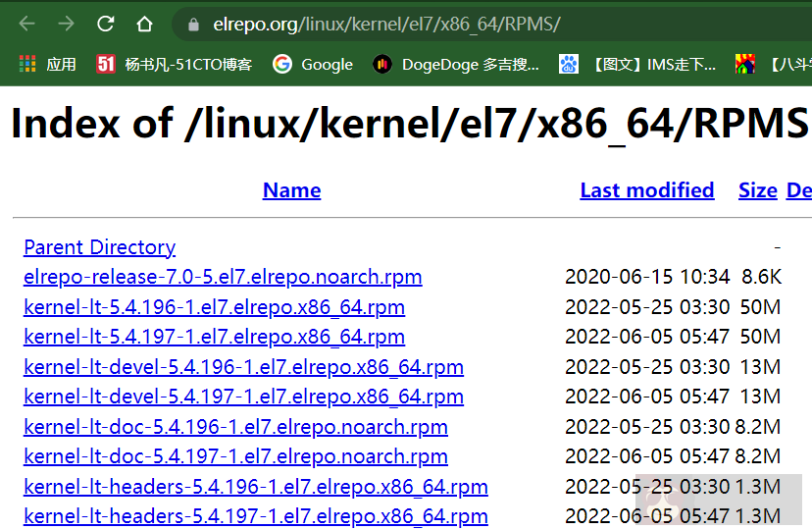Open 【图文】IMS走下 bookmark

pyautogui.click(x=652, y=65)
